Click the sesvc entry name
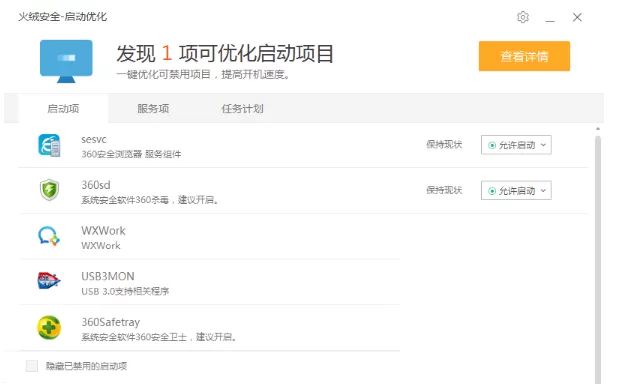Image resolution: width=617 pixels, height=391 pixels. (x=94, y=140)
